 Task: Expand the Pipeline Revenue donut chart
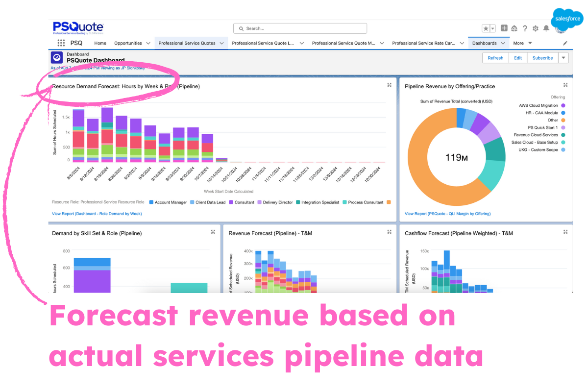coord(565,85)
